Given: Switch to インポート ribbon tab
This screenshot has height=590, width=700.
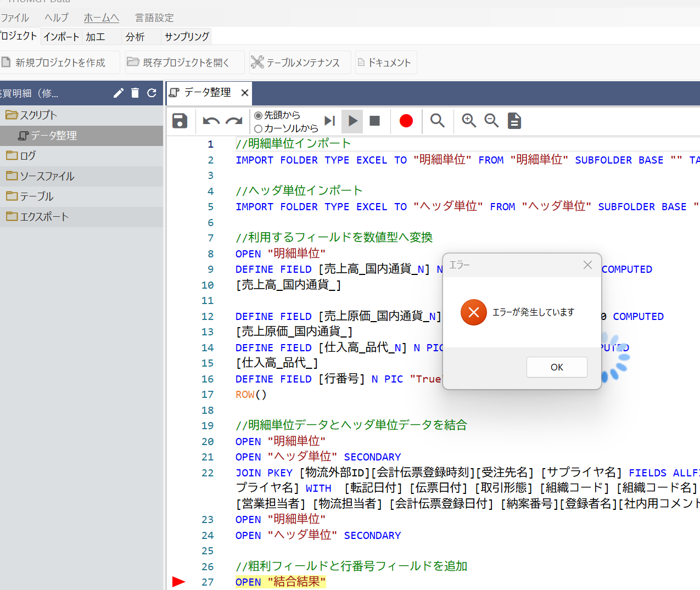Looking at the screenshot, I should (61, 37).
